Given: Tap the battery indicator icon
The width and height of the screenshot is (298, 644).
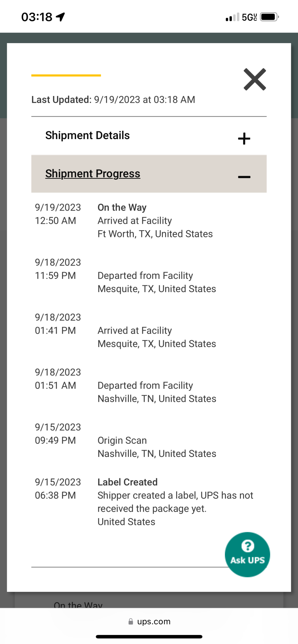Looking at the screenshot, I should 269,17.
